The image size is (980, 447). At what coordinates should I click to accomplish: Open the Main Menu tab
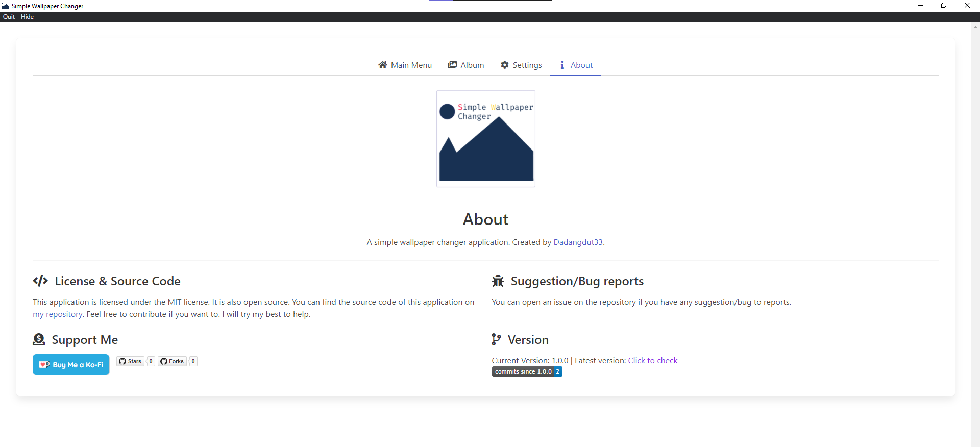[405, 65]
